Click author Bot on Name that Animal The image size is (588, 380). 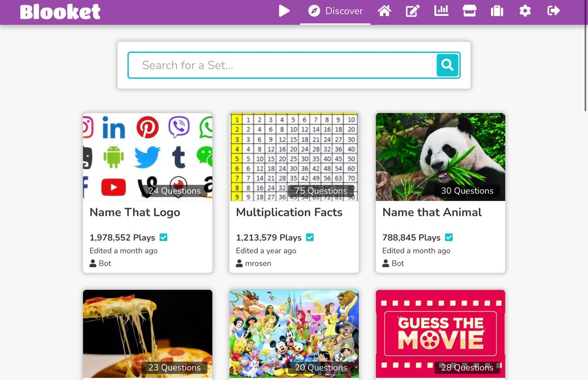(393, 263)
